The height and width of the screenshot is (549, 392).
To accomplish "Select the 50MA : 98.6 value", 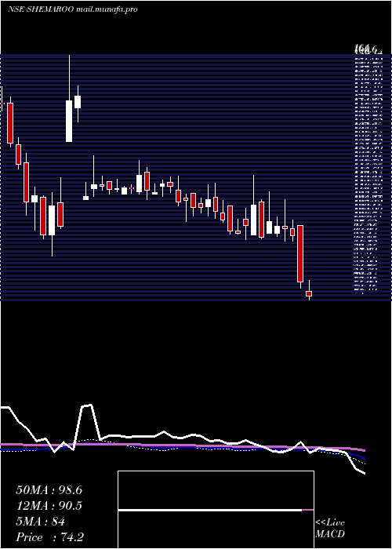I will pos(49,490).
